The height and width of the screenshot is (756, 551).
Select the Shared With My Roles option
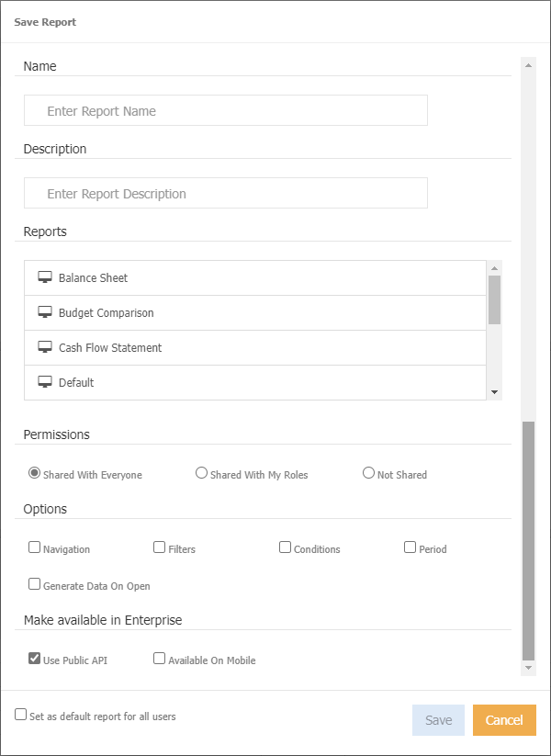click(201, 472)
